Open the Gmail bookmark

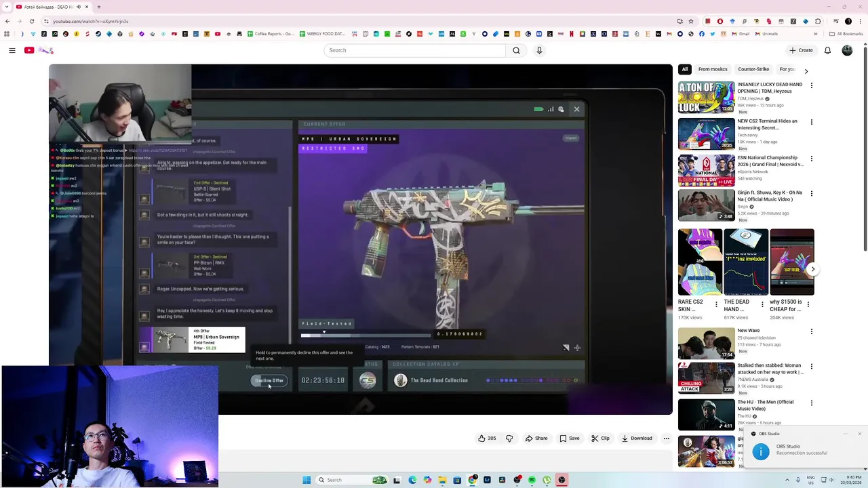pos(741,34)
